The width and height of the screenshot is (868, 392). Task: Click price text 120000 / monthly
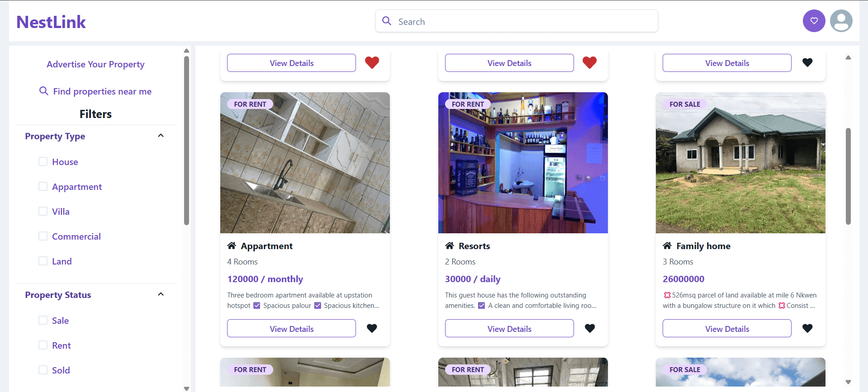[x=265, y=279]
